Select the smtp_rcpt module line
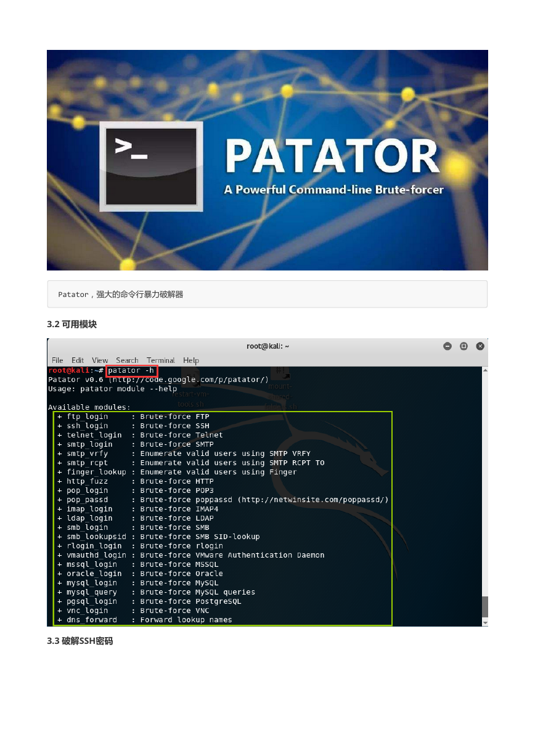Screen dimensions: 535x756 point(190,463)
